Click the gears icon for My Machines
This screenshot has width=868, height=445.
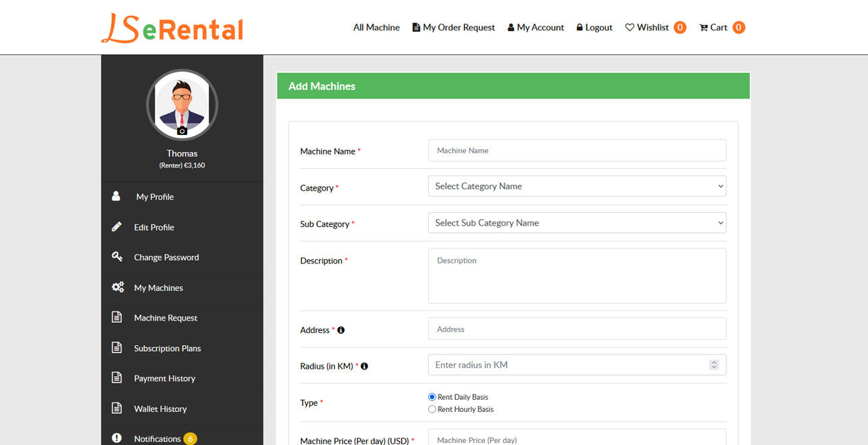(x=118, y=287)
